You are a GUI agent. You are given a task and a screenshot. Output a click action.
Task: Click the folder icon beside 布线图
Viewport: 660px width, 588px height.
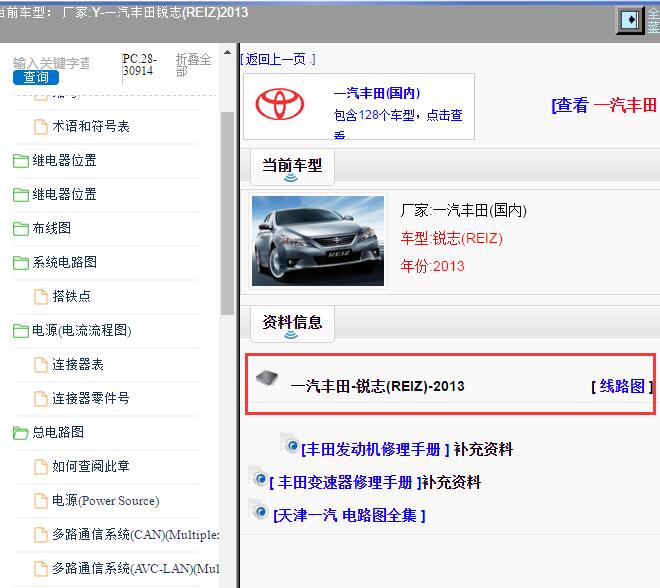tap(21, 229)
